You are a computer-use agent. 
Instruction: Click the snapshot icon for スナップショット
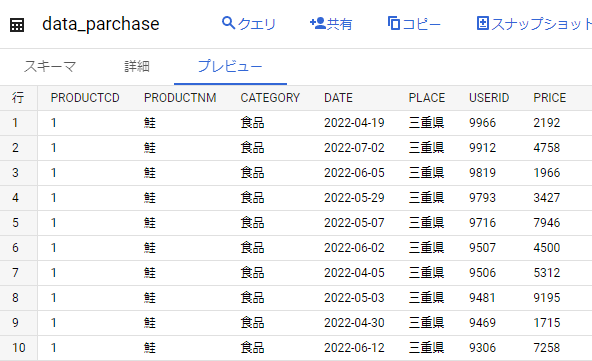click(x=483, y=23)
